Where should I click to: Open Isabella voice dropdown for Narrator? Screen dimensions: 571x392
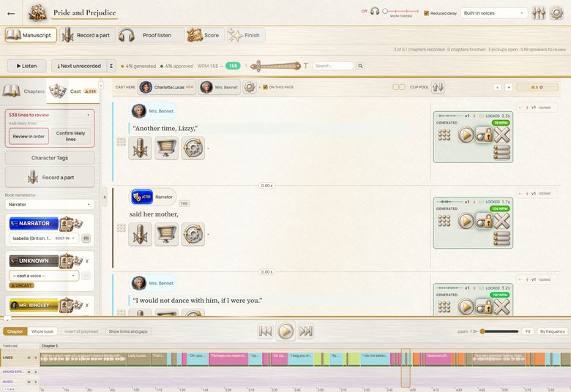click(x=44, y=238)
